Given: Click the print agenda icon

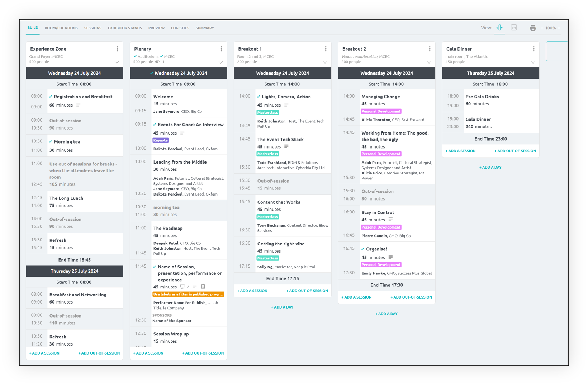Looking at the screenshot, I should coord(533,28).
